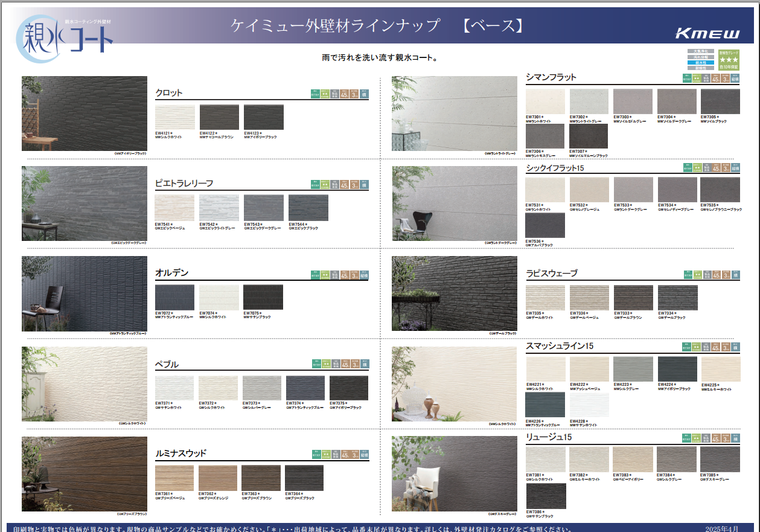Viewport: 760px width, 532px height.
Task: Open the シマンフラット light gray wall photo
Action: click(455, 114)
